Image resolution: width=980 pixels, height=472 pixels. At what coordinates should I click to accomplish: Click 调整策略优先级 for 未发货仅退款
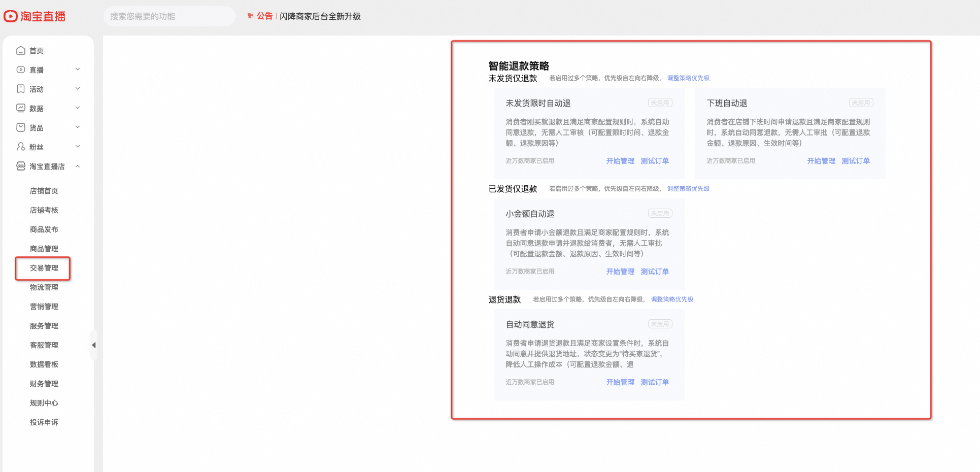point(688,78)
